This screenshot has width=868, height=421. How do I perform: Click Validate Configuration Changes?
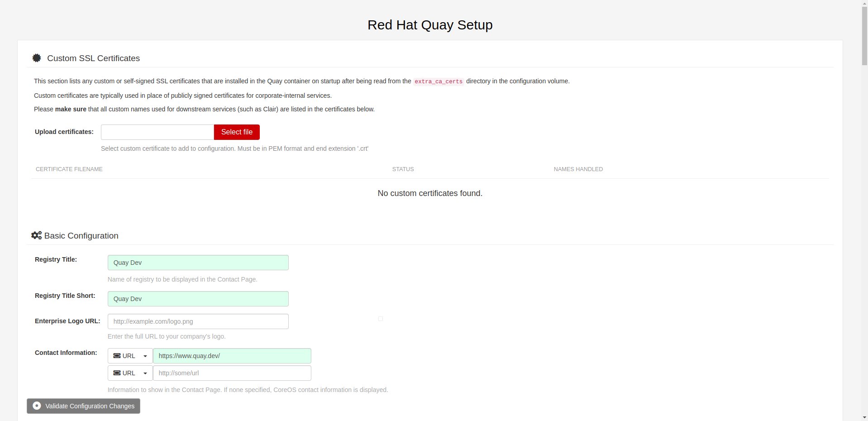83,406
